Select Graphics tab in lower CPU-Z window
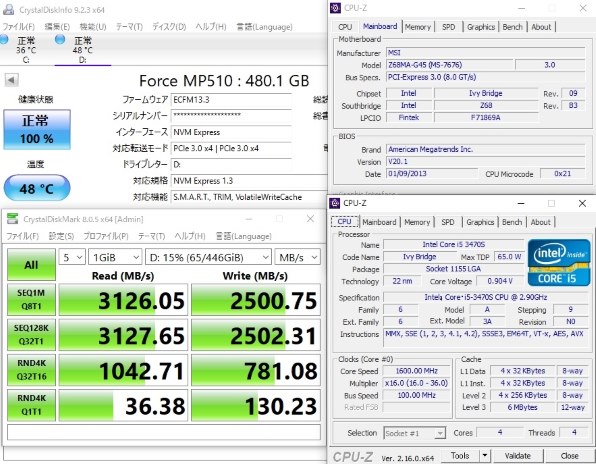 tap(480, 222)
